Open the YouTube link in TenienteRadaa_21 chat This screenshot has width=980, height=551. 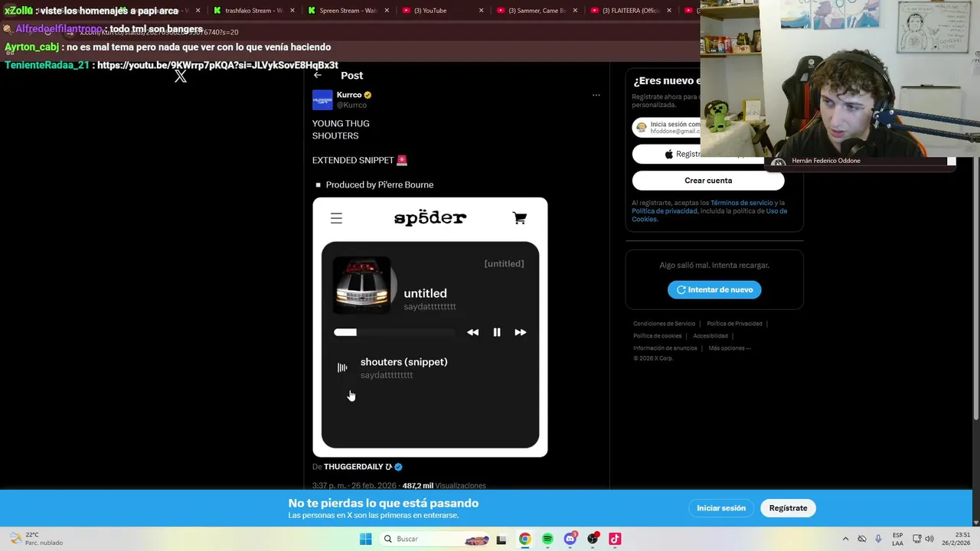coord(217,65)
